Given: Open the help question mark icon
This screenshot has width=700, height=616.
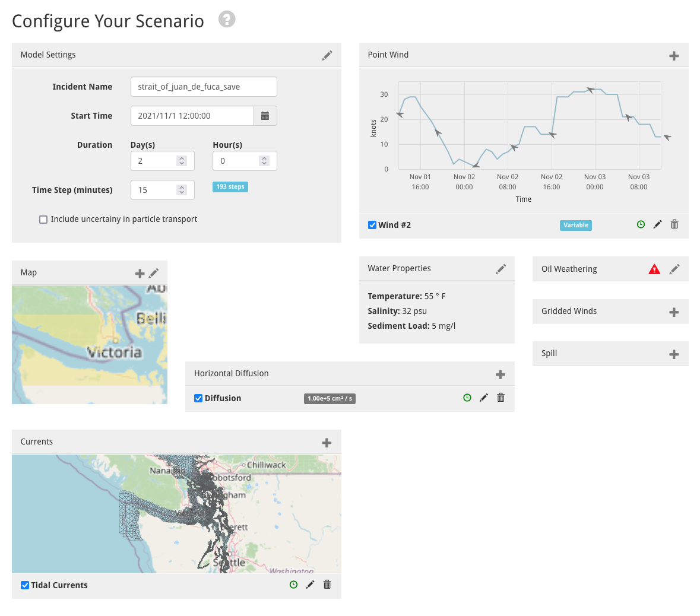Looking at the screenshot, I should point(227,19).
